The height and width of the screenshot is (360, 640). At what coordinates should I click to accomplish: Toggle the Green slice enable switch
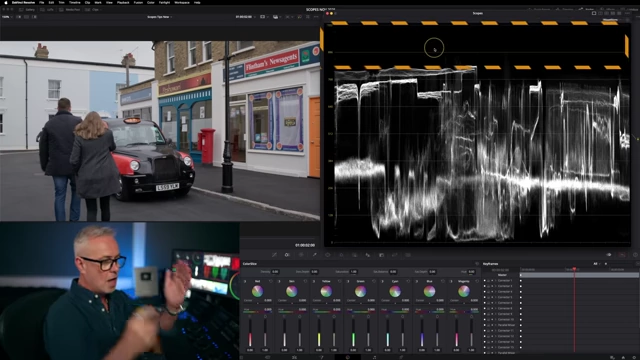tap(348, 281)
